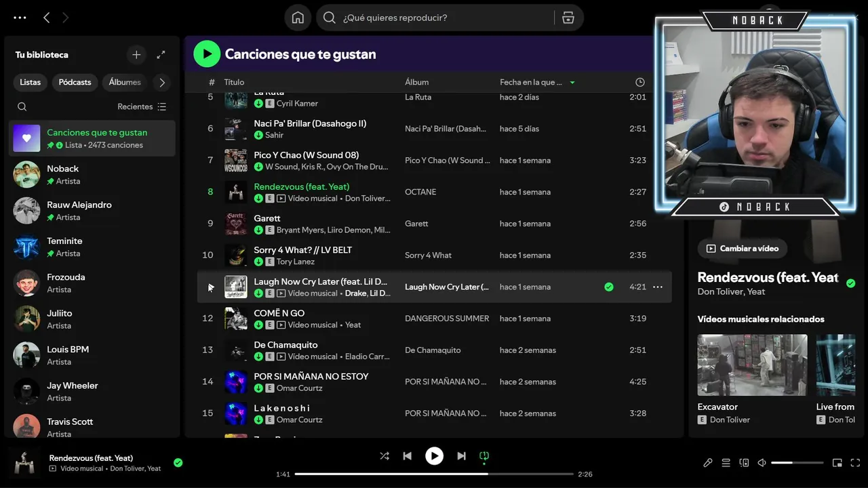
Task: Select the Listas filter chip
Action: (30, 82)
